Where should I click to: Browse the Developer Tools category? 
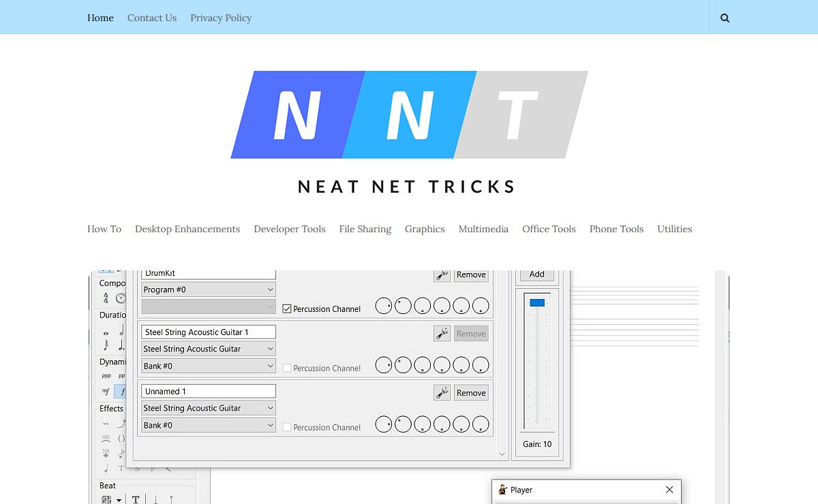pos(290,229)
